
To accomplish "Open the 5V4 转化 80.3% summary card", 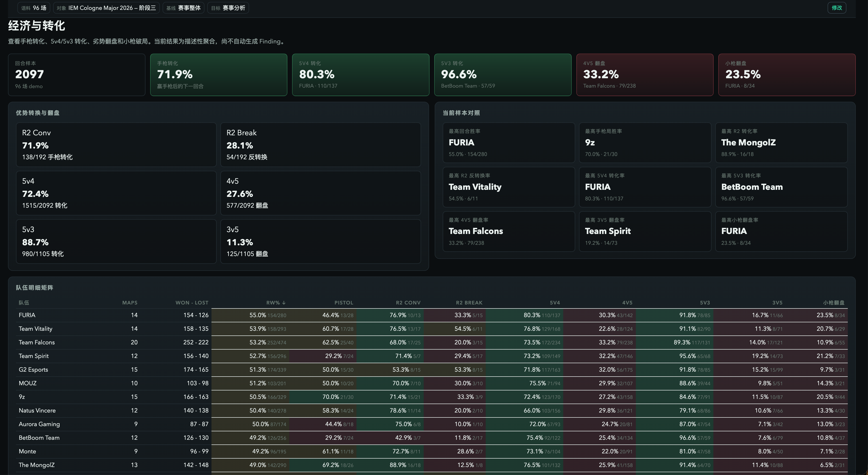I will [360, 75].
